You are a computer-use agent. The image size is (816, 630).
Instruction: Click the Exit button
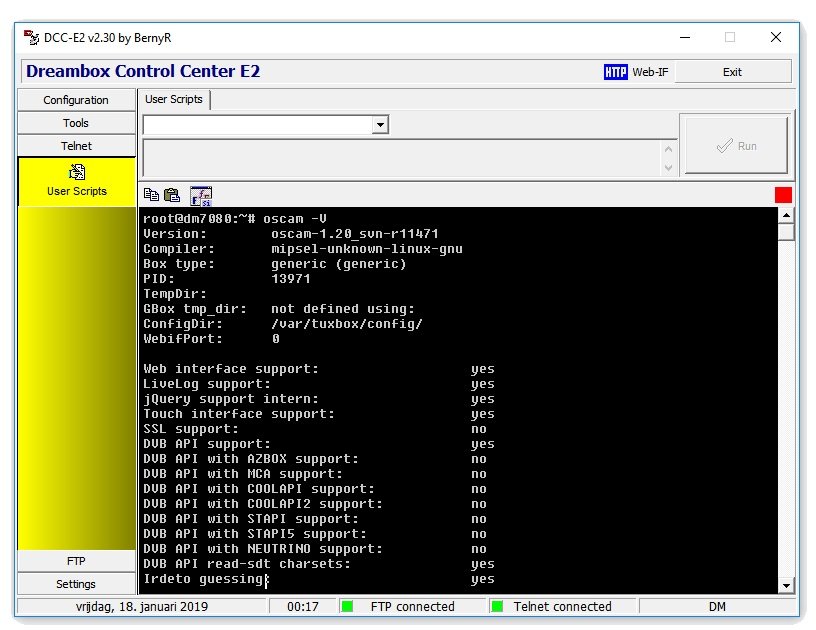732,72
